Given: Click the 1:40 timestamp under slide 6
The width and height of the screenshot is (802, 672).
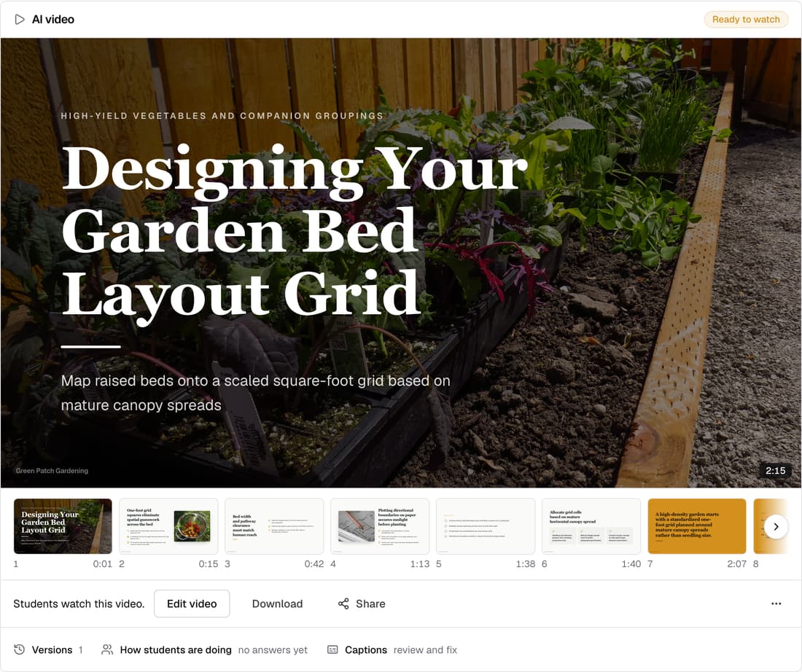Looking at the screenshot, I should point(631,563).
